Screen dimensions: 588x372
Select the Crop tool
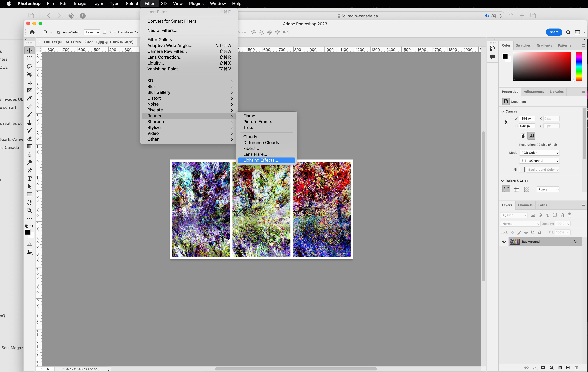[x=30, y=82]
